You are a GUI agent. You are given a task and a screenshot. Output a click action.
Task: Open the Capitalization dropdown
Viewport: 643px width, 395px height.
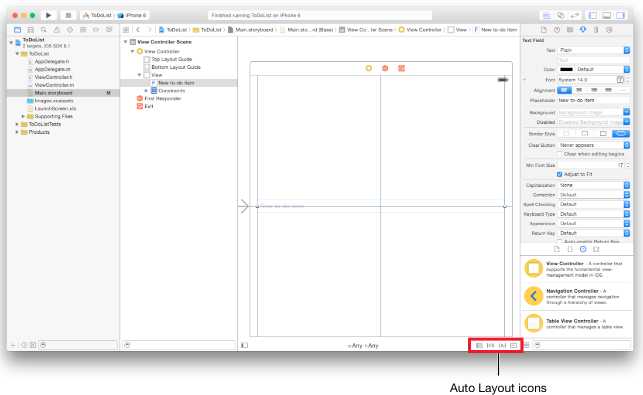point(594,185)
